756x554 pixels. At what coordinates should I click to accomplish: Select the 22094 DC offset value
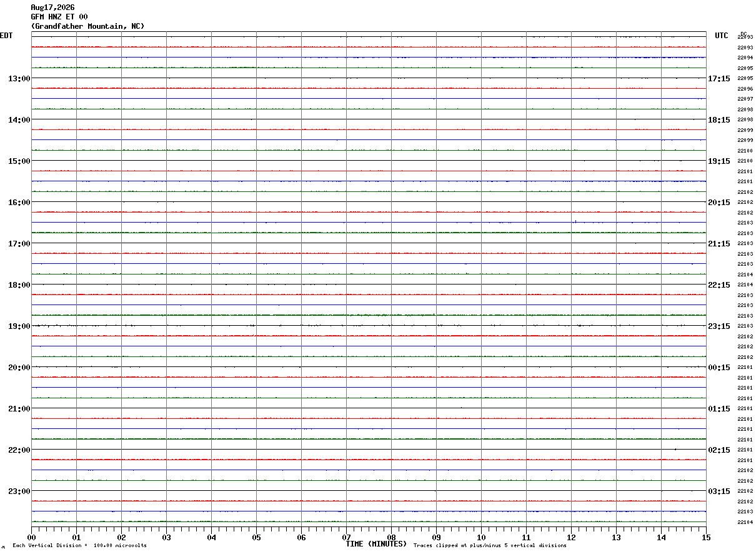coord(745,58)
